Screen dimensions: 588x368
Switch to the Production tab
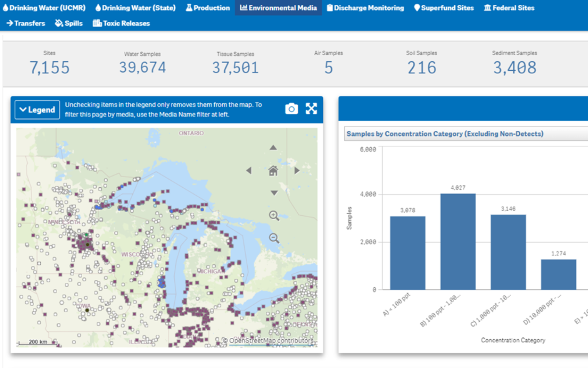click(x=208, y=8)
